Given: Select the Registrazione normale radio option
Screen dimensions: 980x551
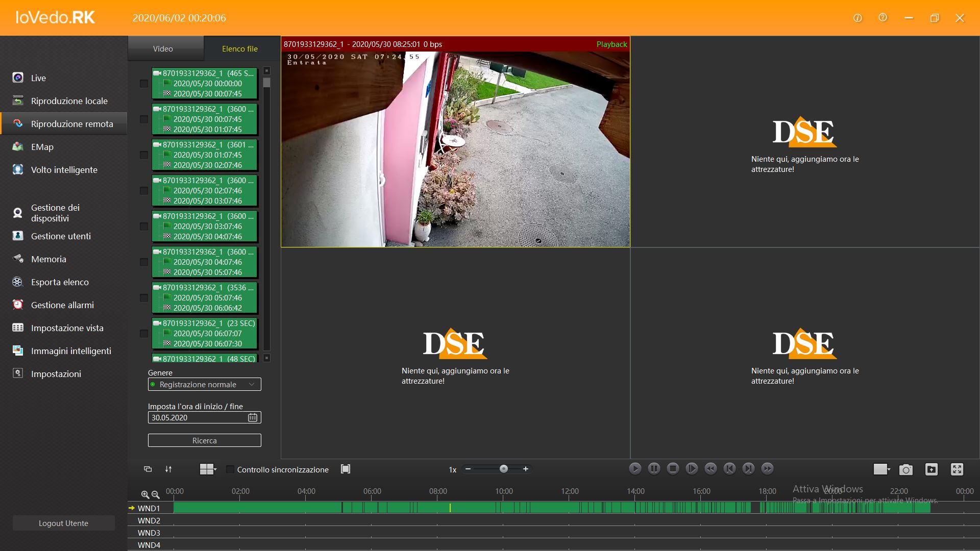Looking at the screenshot, I should (x=153, y=384).
